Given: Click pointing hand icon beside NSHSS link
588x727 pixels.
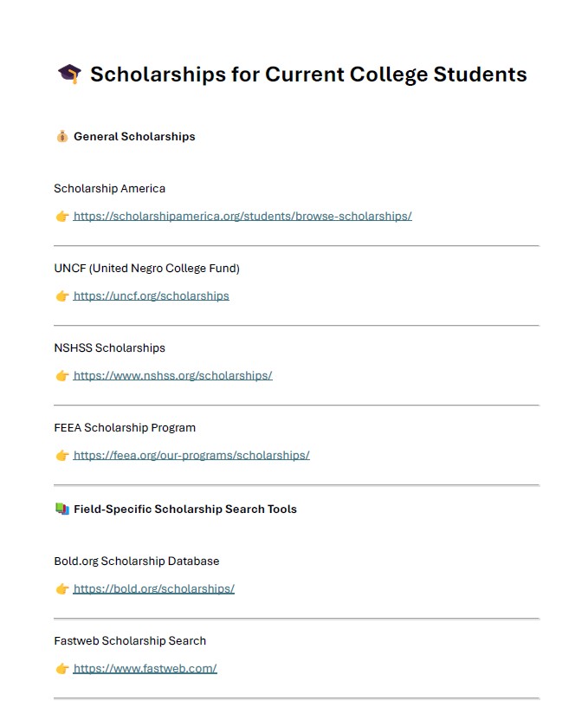Looking at the screenshot, I should (x=62, y=376).
